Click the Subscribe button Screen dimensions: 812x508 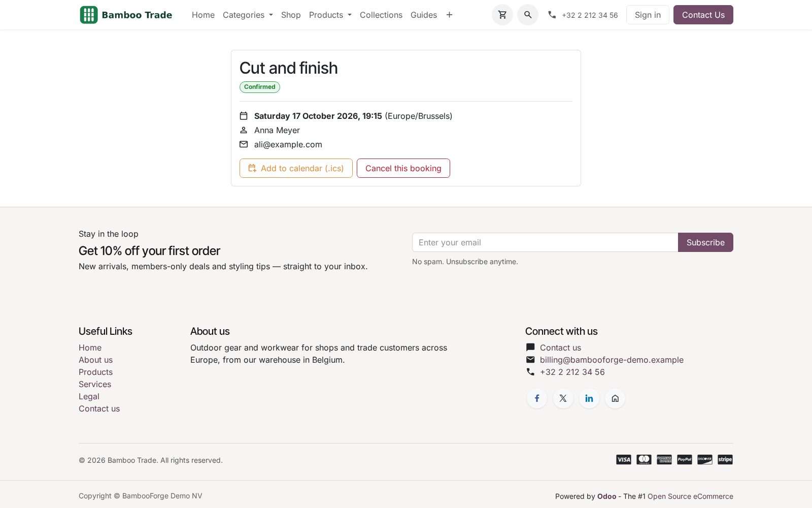[705, 242]
